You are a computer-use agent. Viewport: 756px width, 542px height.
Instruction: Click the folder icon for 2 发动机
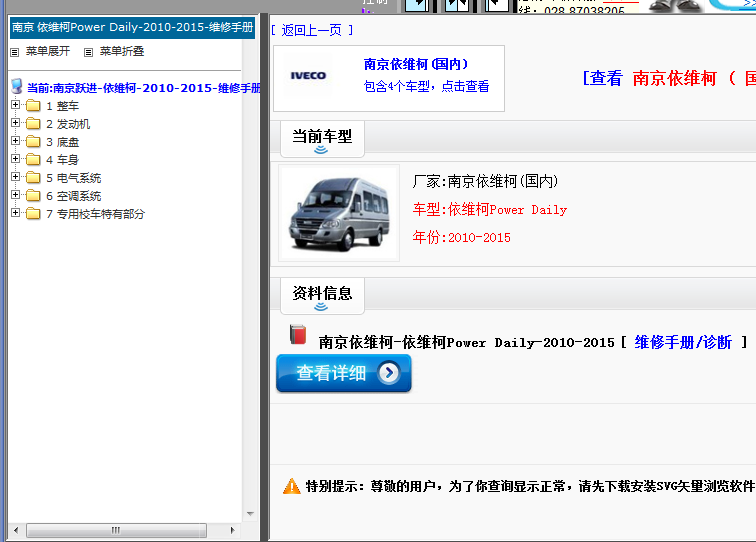(33, 124)
